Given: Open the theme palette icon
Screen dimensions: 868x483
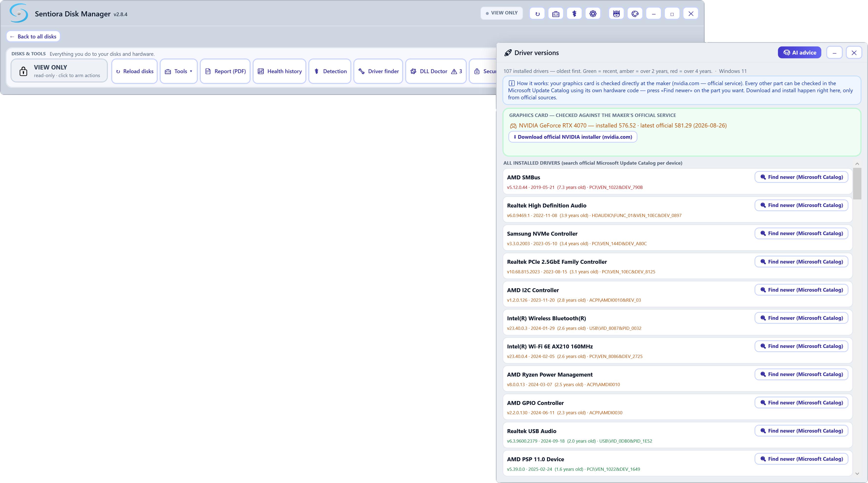Looking at the screenshot, I should click(635, 14).
